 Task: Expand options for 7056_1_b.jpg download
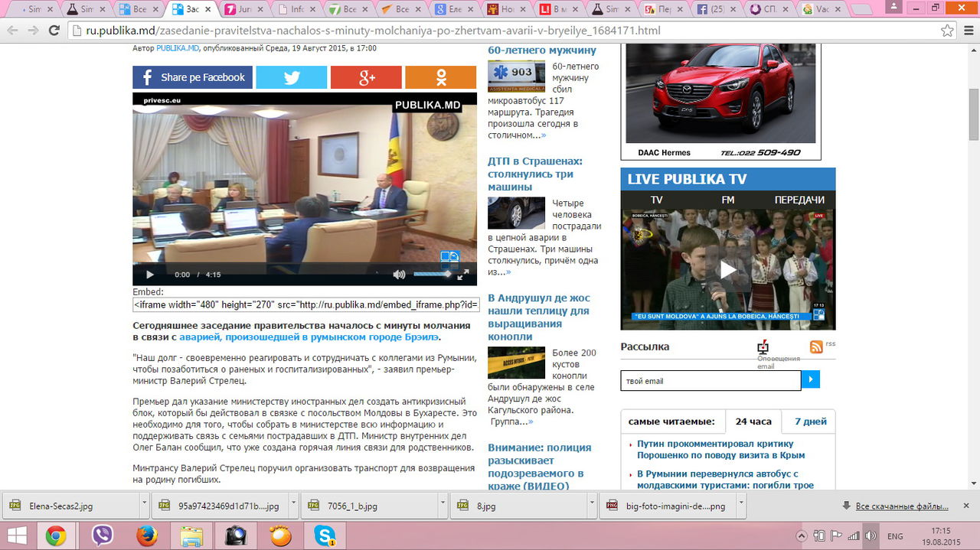443,506
